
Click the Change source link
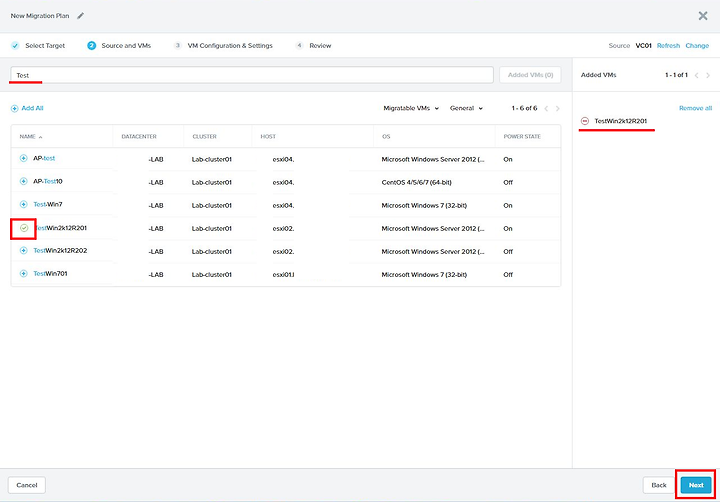point(697,45)
